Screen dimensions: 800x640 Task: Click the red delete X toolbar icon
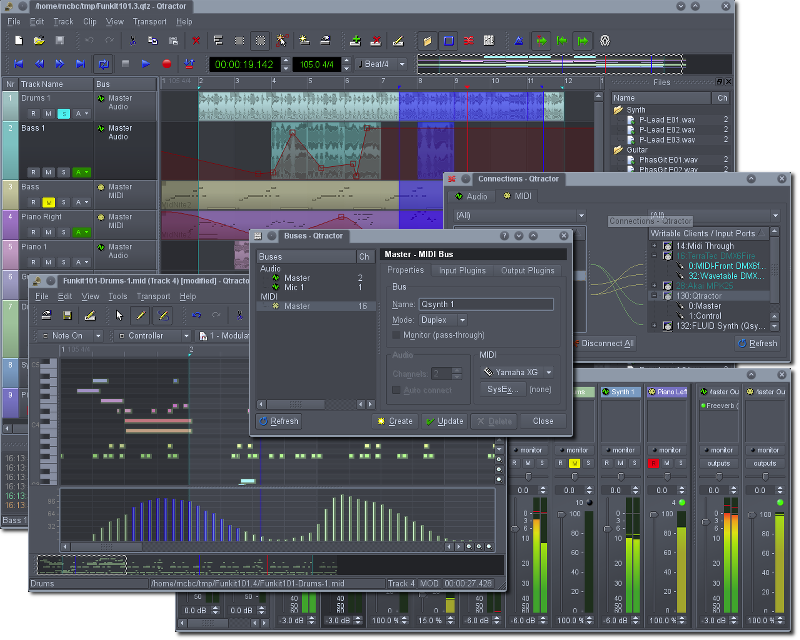tap(195, 41)
